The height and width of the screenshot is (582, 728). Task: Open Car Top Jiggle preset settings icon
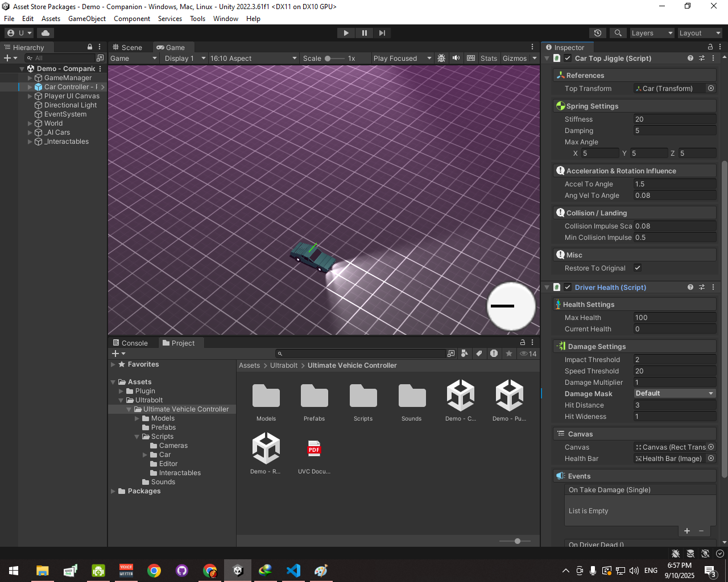pos(702,58)
